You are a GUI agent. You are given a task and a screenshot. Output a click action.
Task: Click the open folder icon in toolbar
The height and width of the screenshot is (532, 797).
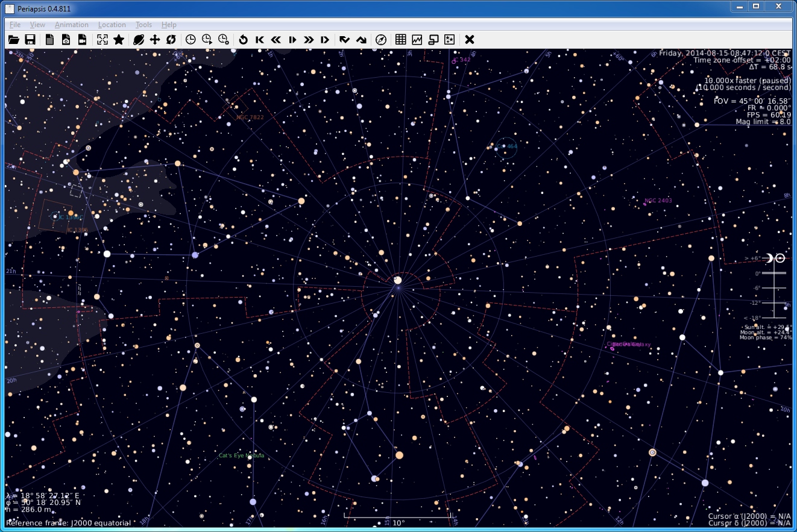[13, 40]
